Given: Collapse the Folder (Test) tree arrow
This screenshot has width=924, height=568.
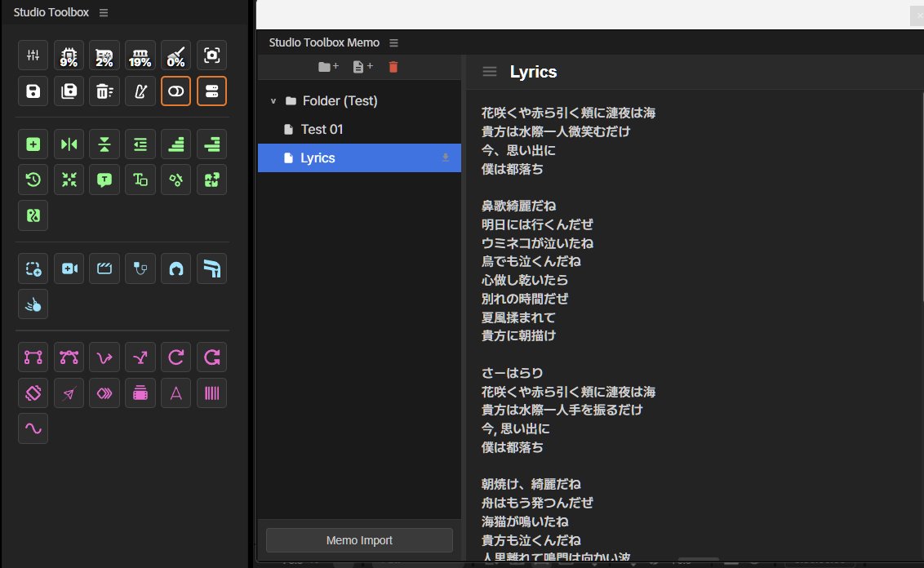Looking at the screenshot, I should pyautogui.click(x=273, y=101).
